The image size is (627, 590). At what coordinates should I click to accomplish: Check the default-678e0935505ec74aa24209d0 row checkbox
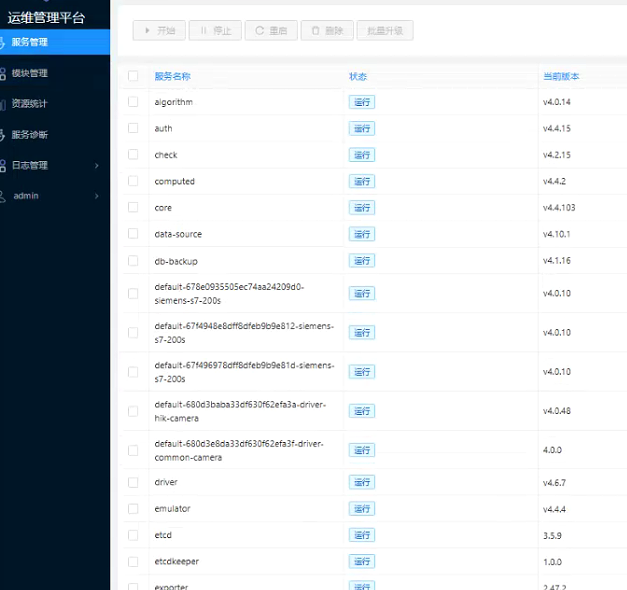[133, 294]
